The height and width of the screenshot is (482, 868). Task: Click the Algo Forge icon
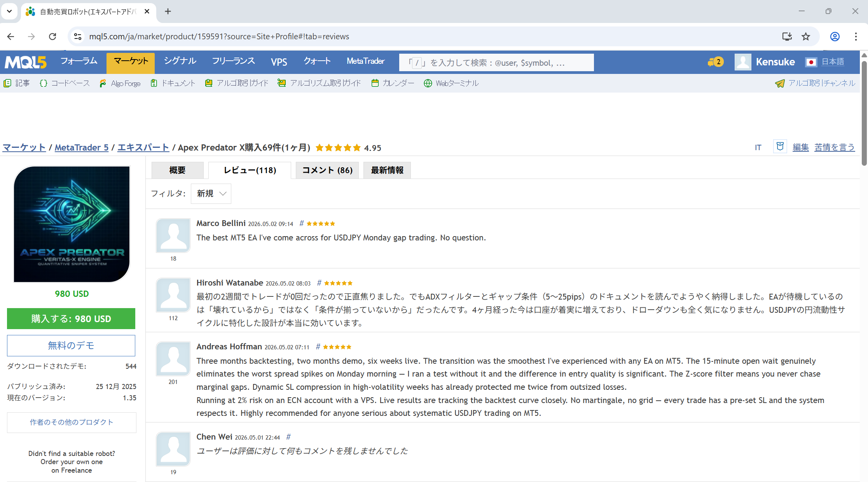103,83
